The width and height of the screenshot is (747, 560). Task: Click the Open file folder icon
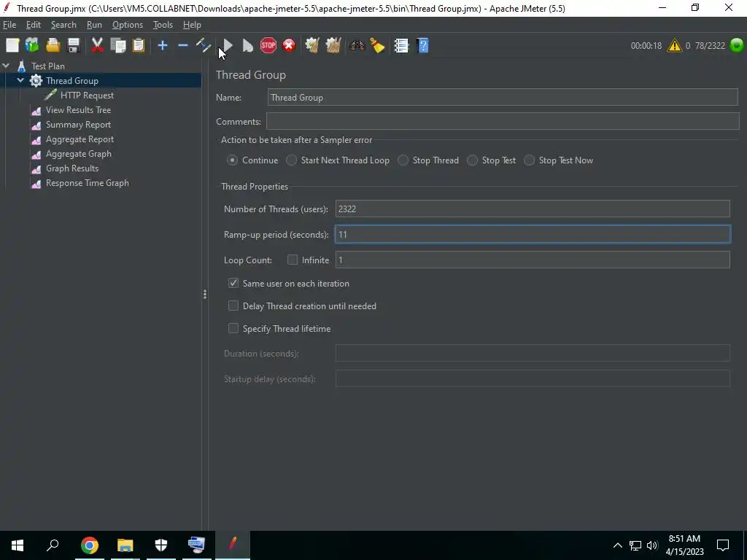coord(53,45)
